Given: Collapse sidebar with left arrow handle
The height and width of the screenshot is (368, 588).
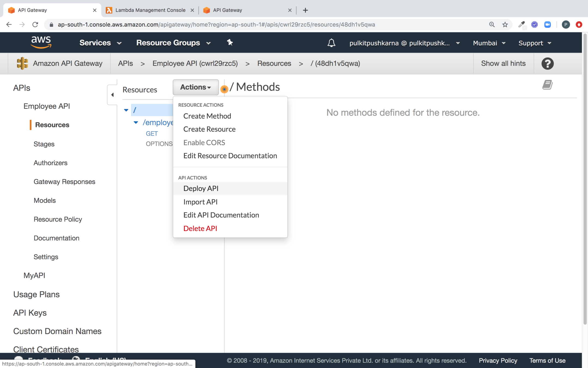Looking at the screenshot, I should (x=112, y=95).
